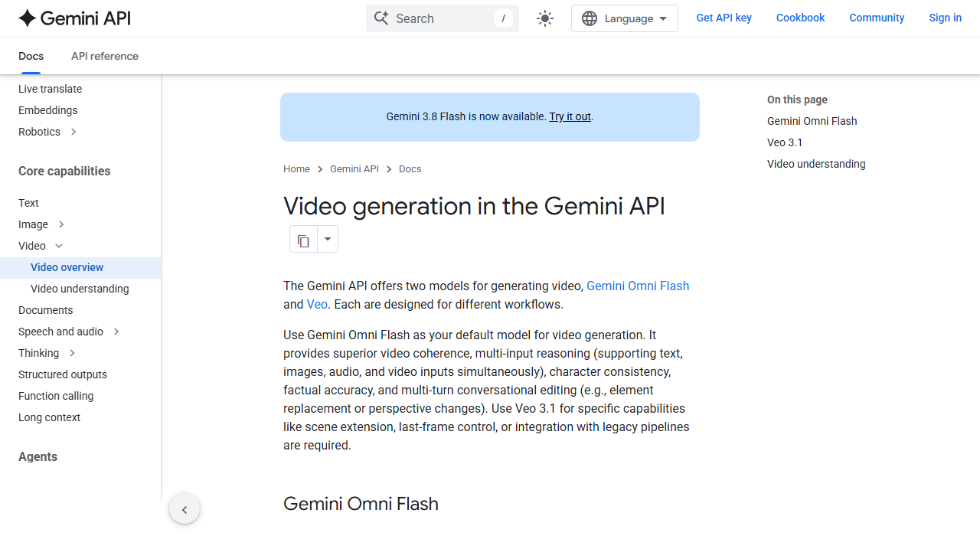This screenshot has height=536, width=980.
Task: Open Function calling in sidebar
Action: (x=56, y=396)
